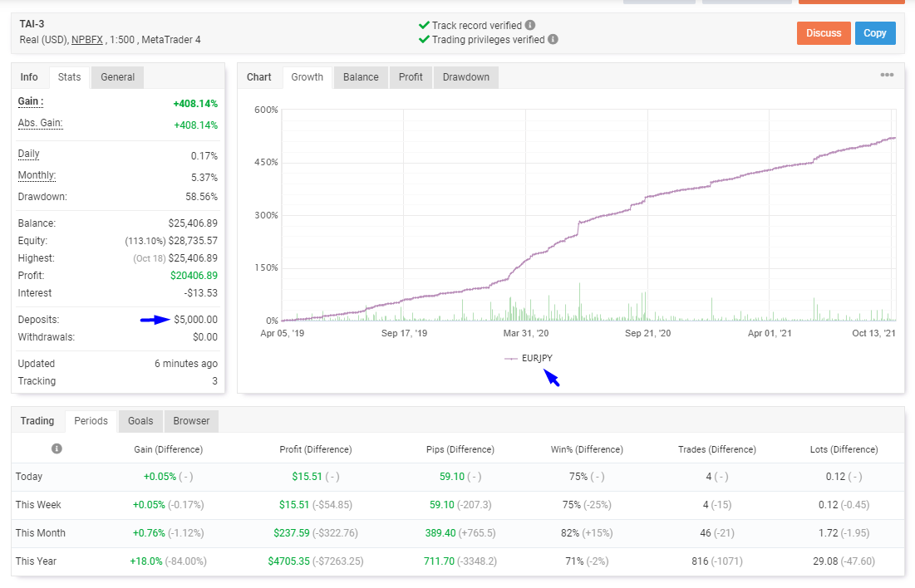This screenshot has height=588, width=915.
Task: Click the Profit (Difference) column header
Action: [316, 450]
